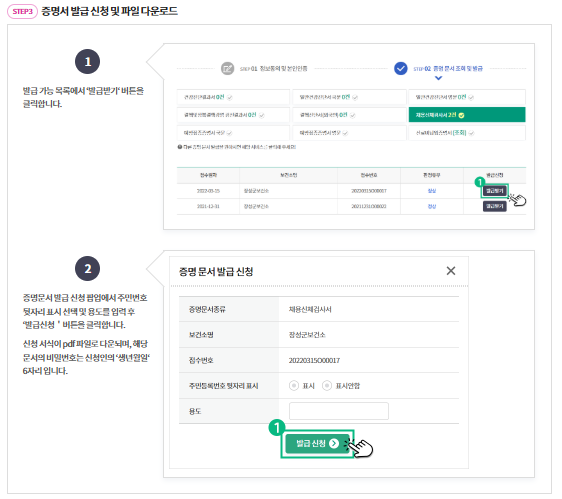Click the 용도 input field

[x=339, y=411]
